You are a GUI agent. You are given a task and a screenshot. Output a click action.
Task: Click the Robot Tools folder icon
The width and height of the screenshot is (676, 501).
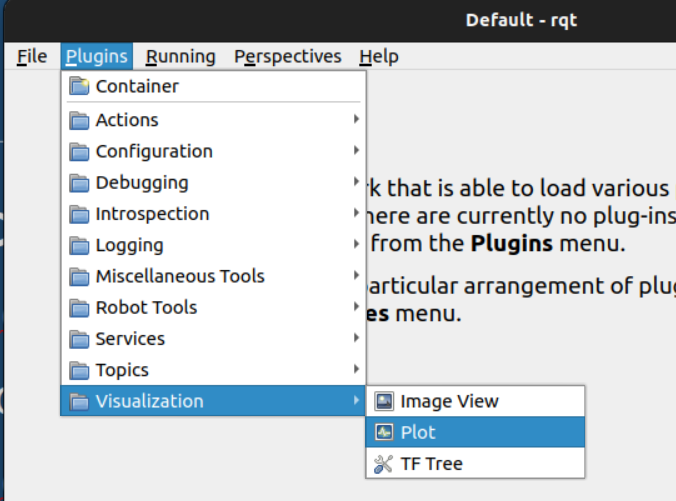pyautogui.click(x=79, y=308)
